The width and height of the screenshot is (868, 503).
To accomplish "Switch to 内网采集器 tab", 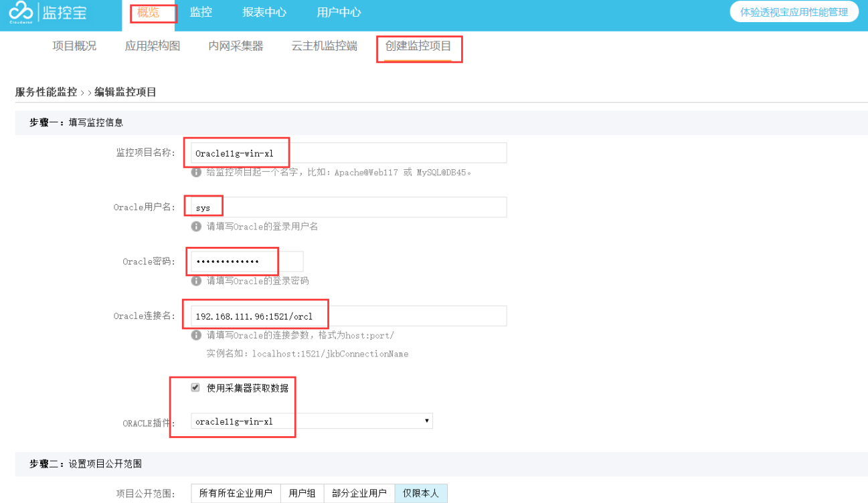I will point(236,46).
